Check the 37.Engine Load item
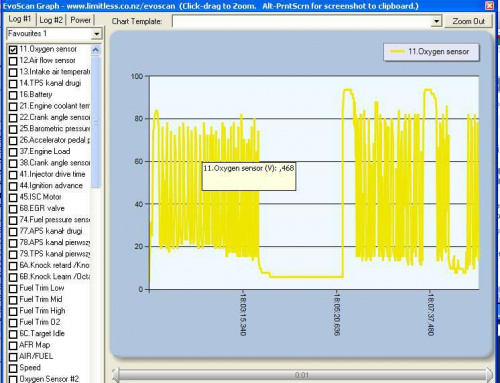Image resolution: width=500 pixels, height=383 pixels. pyautogui.click(x=13, y=152)
